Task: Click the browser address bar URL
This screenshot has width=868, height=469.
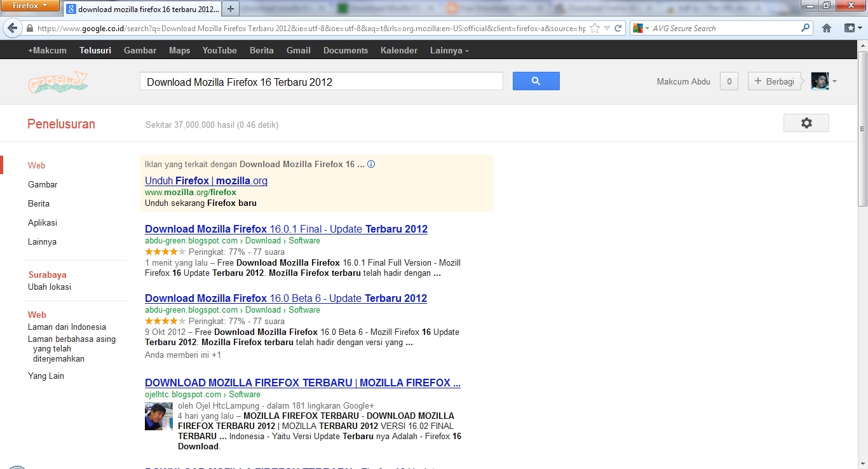Action: click(311, 29)
